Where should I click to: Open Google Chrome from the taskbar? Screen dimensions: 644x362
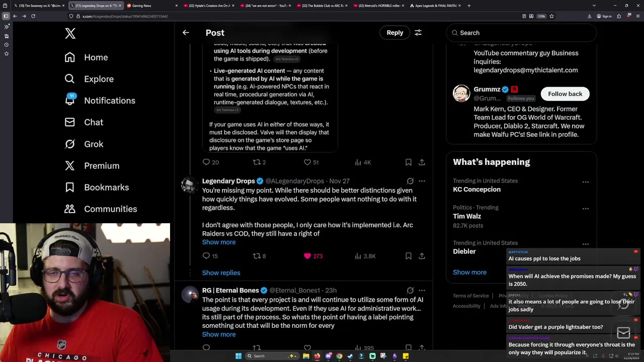(339, 356)
